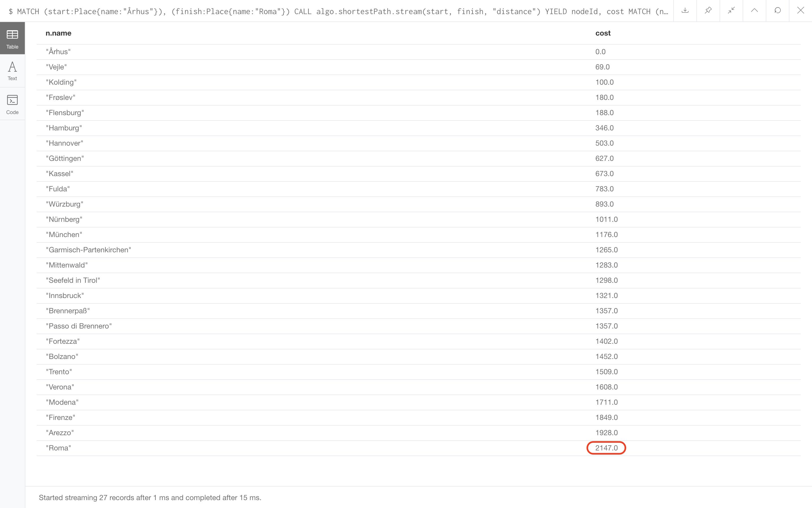Select the "Roma" name cell
The height and width of the screenshot is (508, 812).
(58, 448)
